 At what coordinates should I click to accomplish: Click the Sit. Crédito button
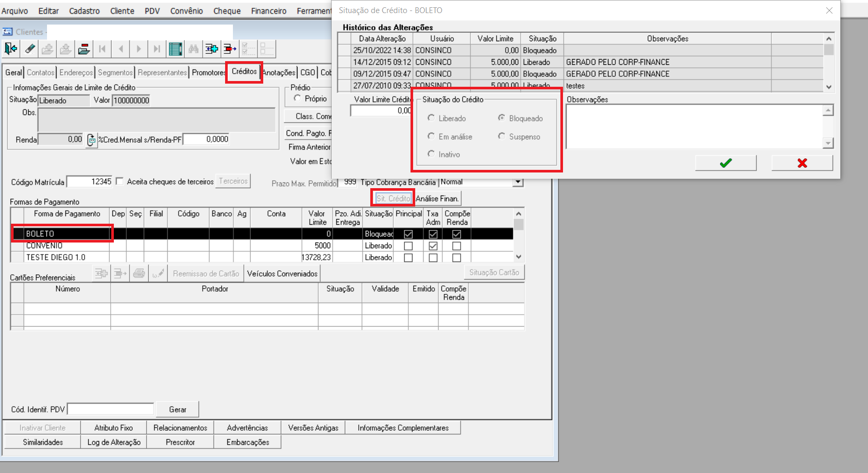click(x=393, y=199)
